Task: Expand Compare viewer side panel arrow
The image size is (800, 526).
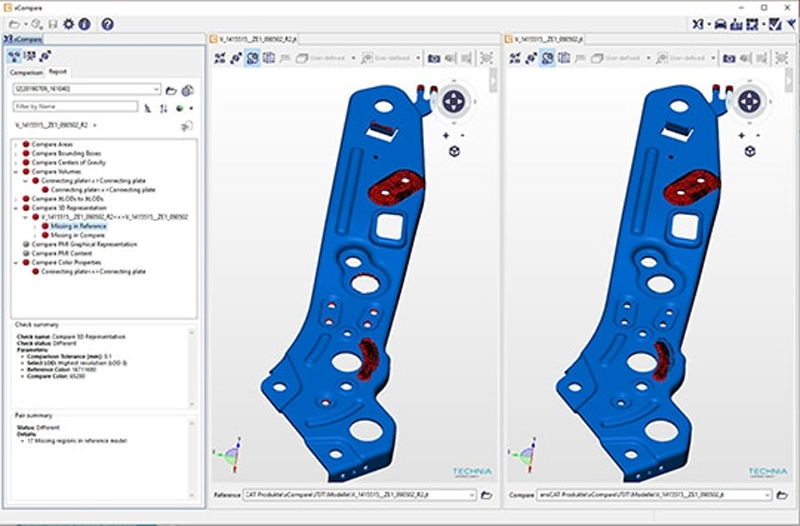Action: (789, 80)
